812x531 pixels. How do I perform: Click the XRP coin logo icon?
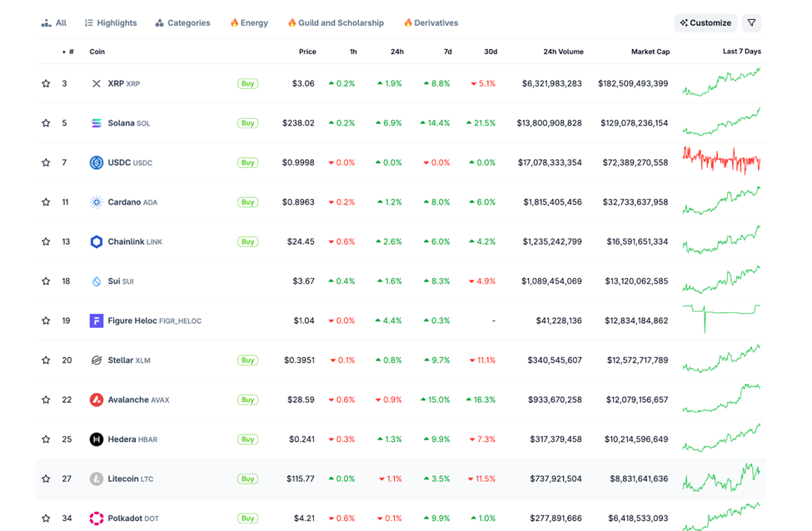[x=97, y=84]
